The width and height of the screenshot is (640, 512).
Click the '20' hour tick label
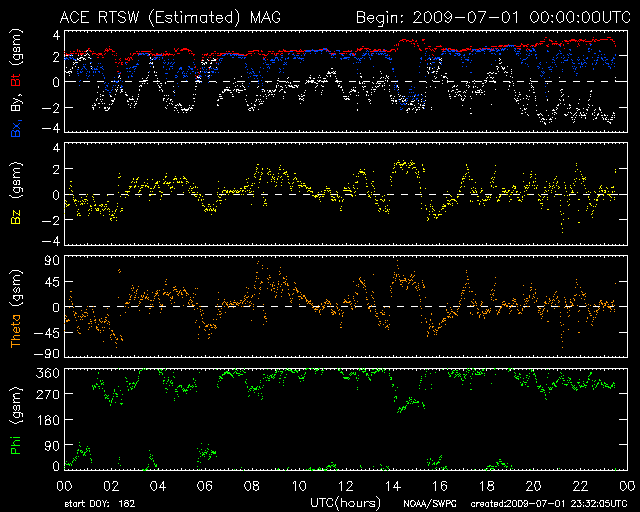tap(533, 486)
